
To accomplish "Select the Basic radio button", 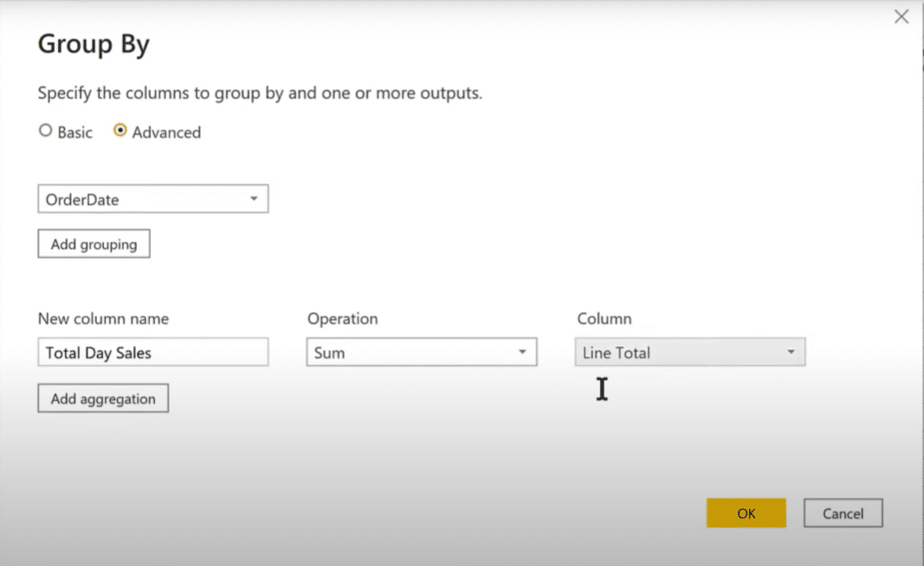I will tap(45, 131).
